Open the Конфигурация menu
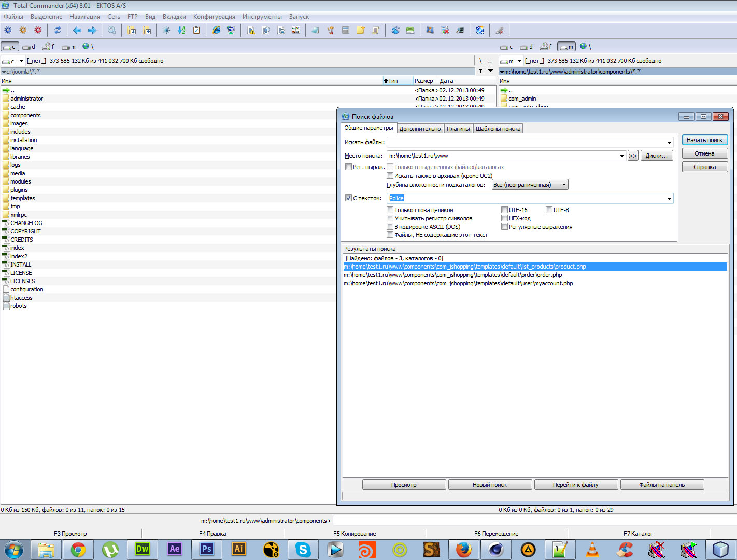 (214, 17)
